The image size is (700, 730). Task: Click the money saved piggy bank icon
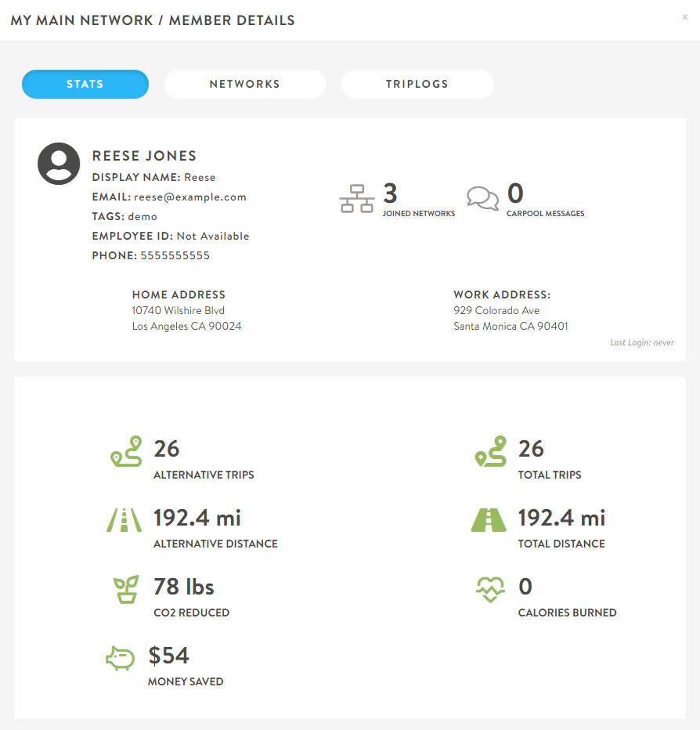pos(121,658)
